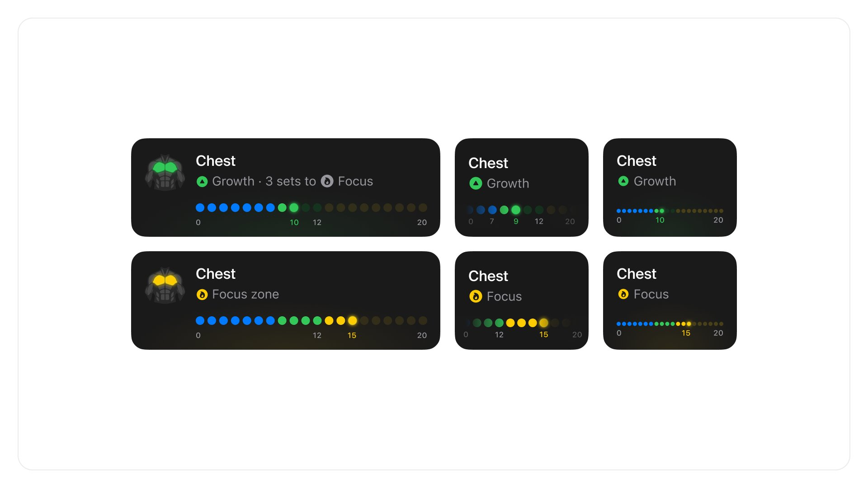Click the yellow flame icon beside 'Focus zone'
The image size is (868, 488).
[x=202, y=295]
